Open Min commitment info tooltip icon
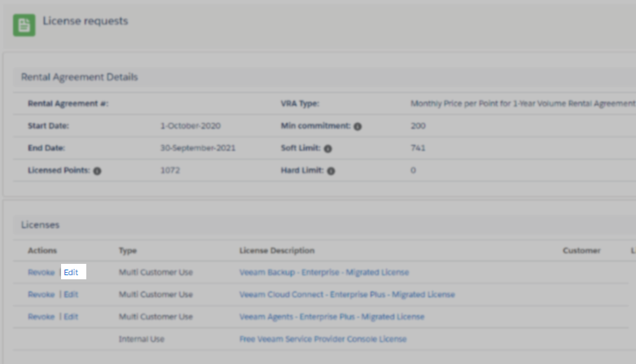This screenshot has width=636, height=364. (x=357, y=126)
